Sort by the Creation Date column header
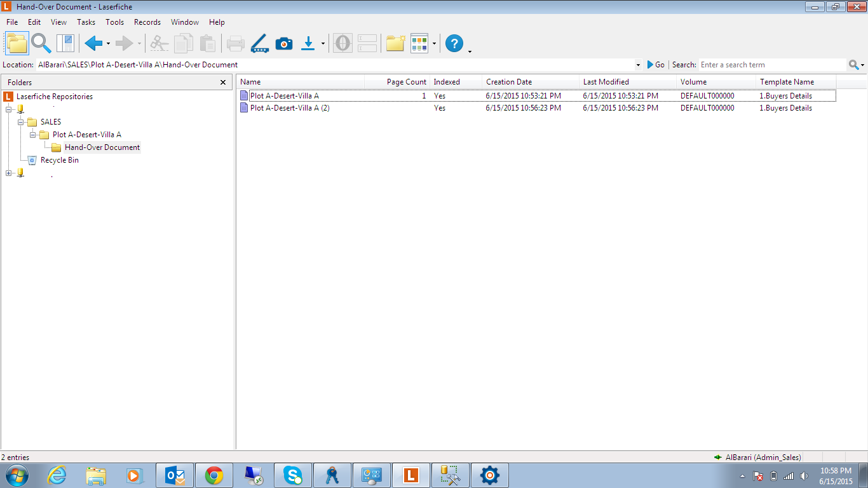868x488 pixels. 531,82
